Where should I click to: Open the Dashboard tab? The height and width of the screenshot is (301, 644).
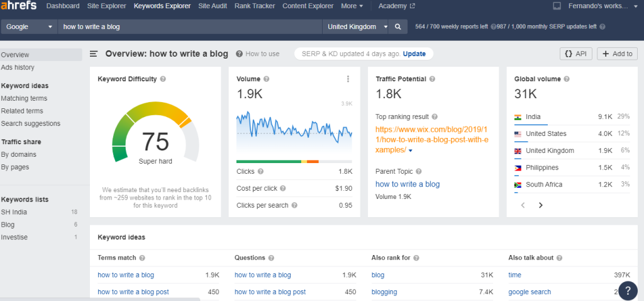coord(63,6)
